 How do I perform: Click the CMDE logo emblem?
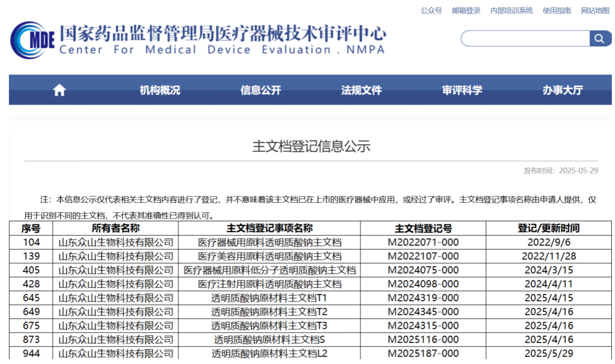[32, 40]
